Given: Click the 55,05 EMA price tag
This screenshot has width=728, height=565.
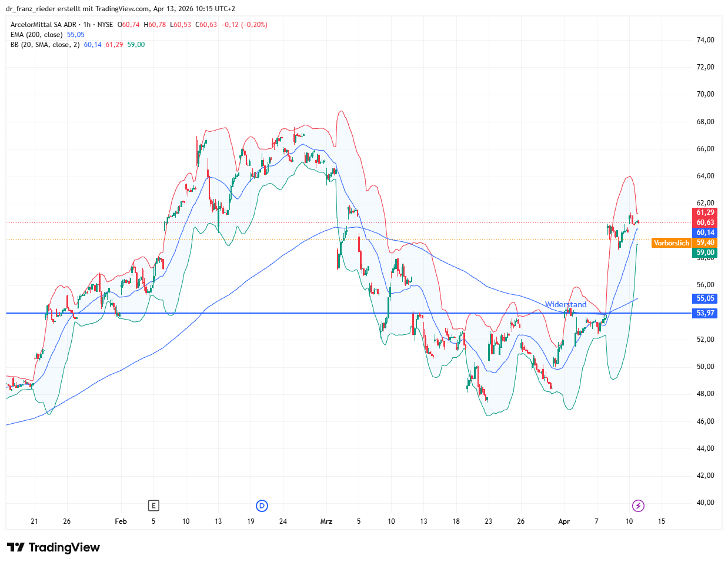Looking at the screenshot, I should click(x=705, y=298).
